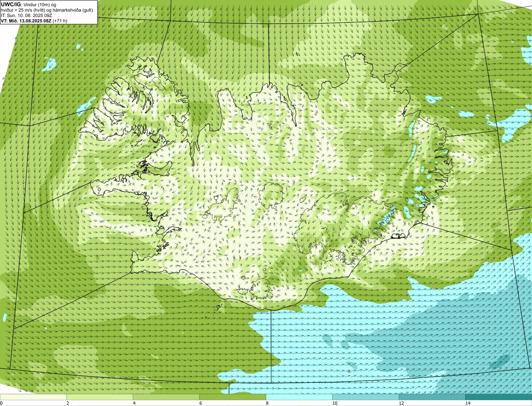Image resolution: width=532 pixels, height=406 pixels.
Task: Click the "2" label on the color scale
Action: pos(67,403)
